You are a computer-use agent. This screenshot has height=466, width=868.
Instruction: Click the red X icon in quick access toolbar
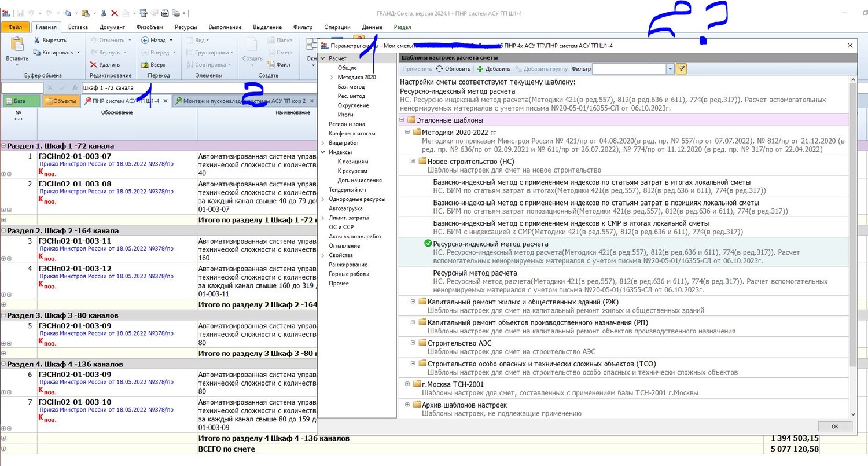pos(114,13)
